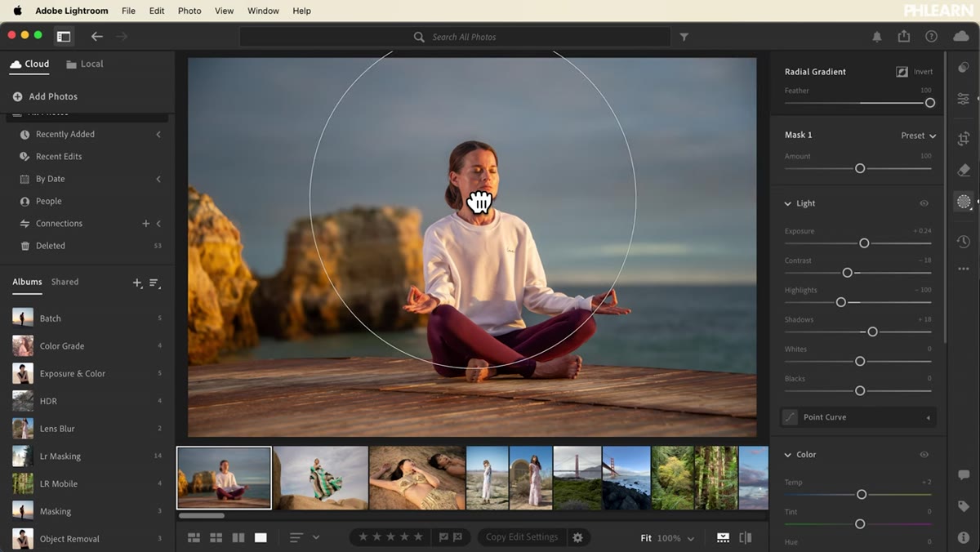Expand the Point Curve panel
Viewport: 980px width, 552px height.
[928, 417]
